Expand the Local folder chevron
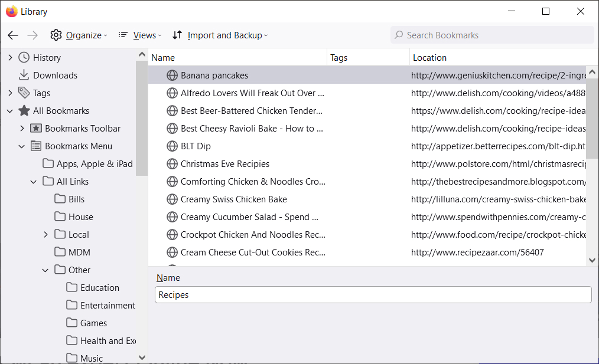 pyautogui.click(x=45, y=235)
